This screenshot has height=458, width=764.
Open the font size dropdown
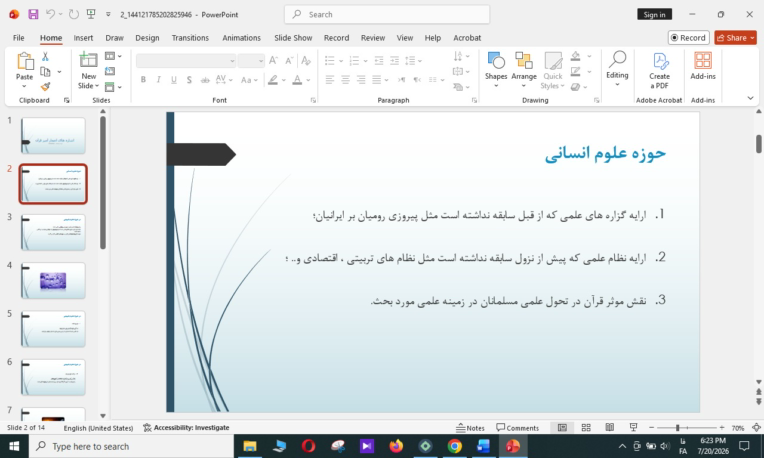[x=261, y=60]
